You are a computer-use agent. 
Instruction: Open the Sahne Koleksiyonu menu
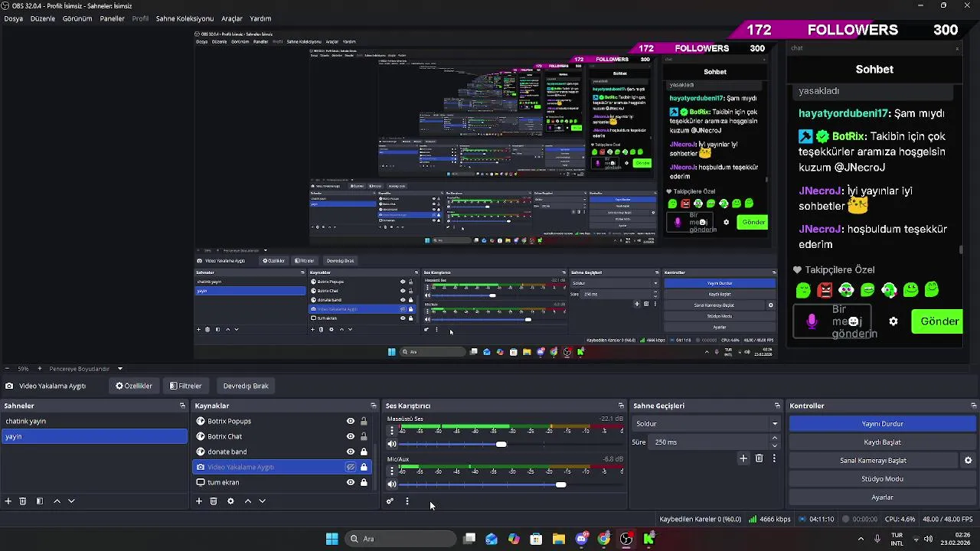pos(185,18)
